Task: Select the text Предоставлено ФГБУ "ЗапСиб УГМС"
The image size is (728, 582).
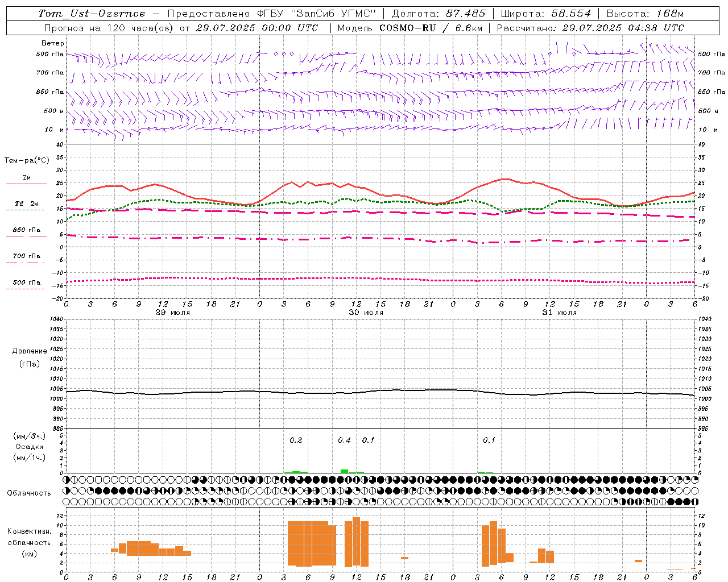Action: 272,14
